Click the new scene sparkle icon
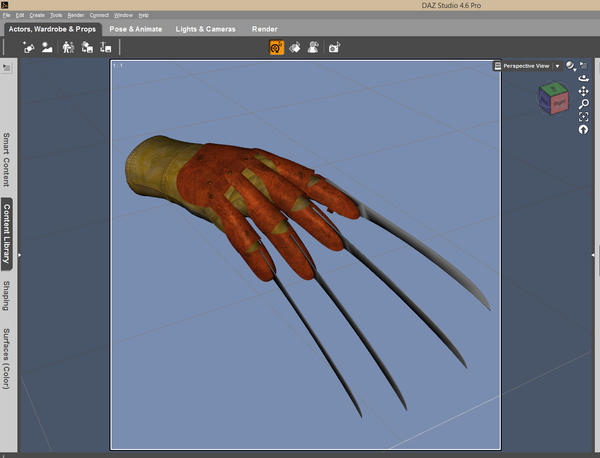 pos(28,47)
